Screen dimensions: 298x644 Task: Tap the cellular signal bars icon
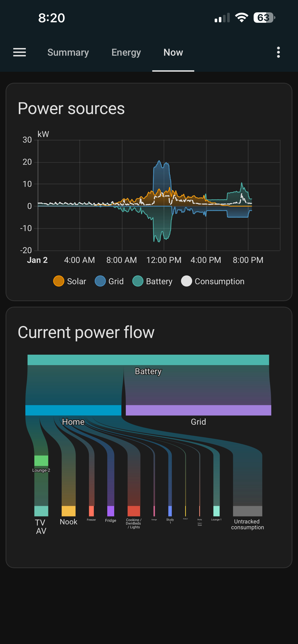click(x=222, y=18)
